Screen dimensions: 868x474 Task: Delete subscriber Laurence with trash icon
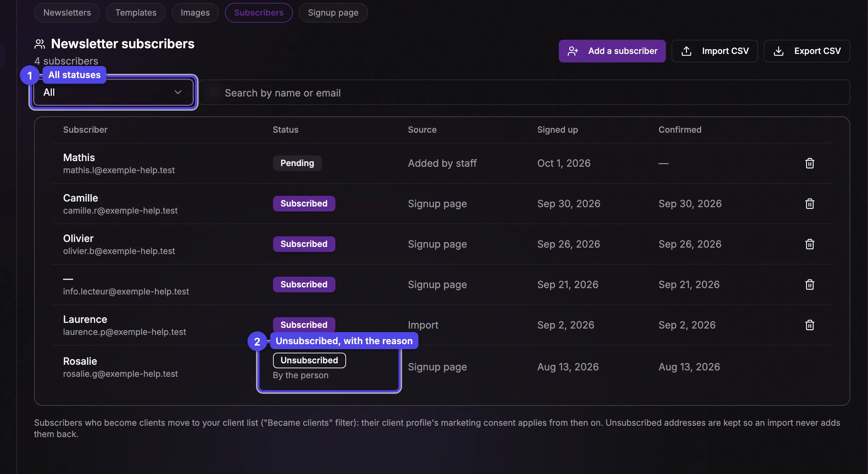click(x=809, y=325)
